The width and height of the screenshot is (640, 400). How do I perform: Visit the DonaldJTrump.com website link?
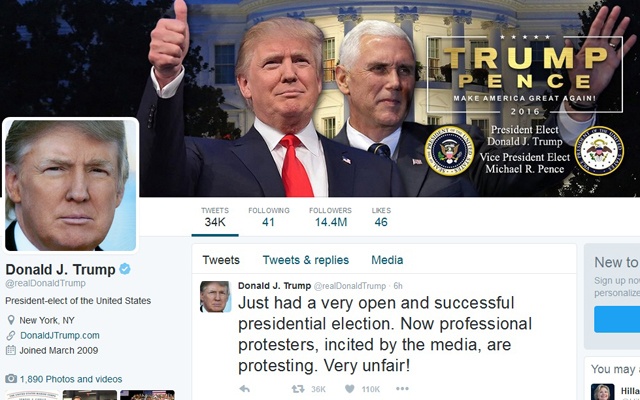[x=60, y=336]
